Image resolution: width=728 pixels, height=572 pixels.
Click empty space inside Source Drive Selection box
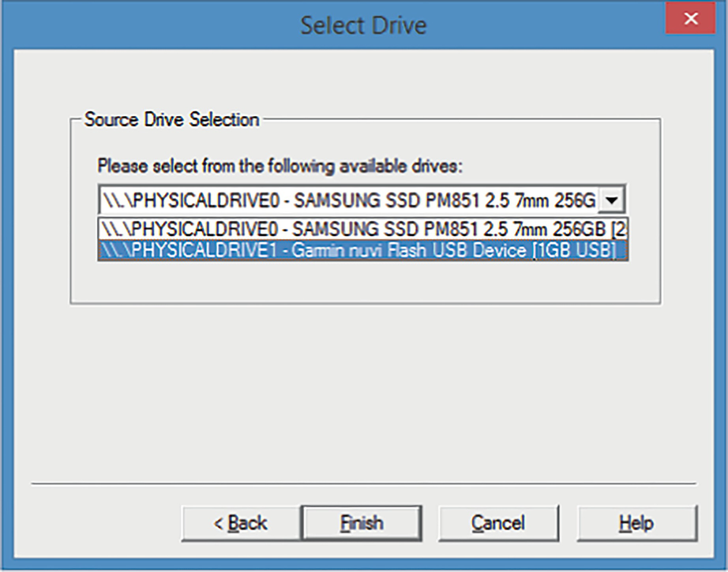click(363, 282)
